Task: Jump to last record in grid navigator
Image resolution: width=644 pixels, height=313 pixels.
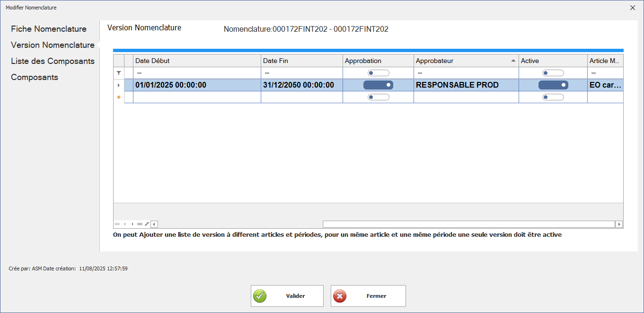Action: point(140,224)
